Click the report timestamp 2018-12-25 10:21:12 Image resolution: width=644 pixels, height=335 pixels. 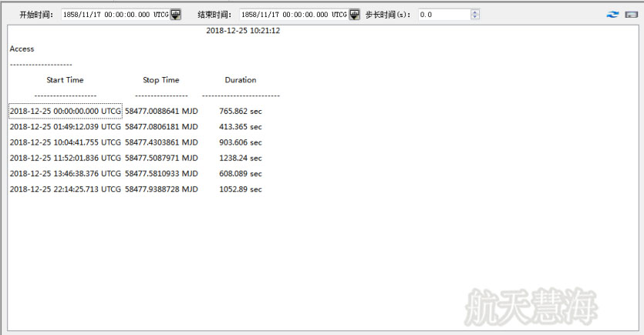point(243,30)
